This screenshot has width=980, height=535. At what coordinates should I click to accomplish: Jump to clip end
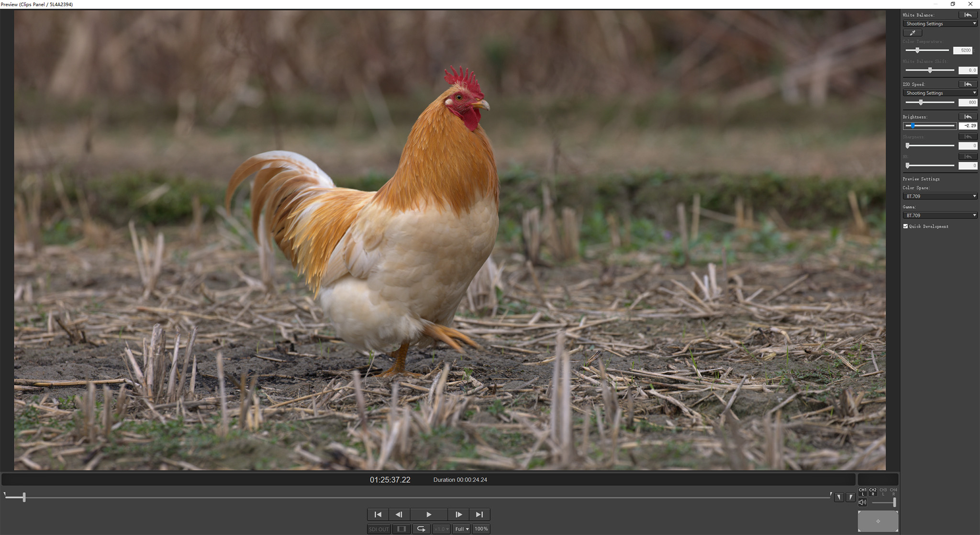479,514
